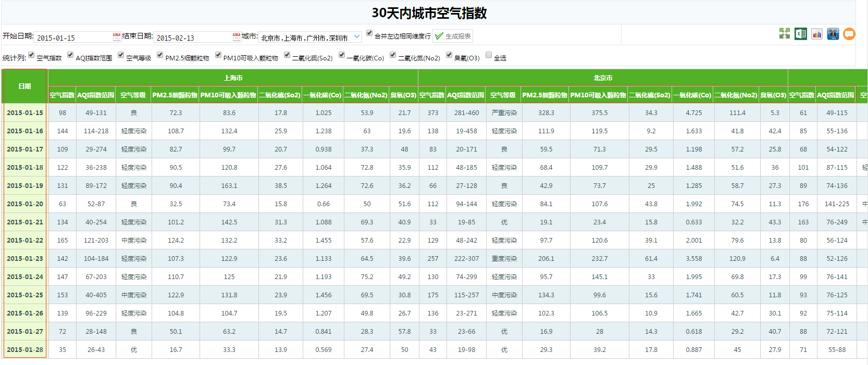Toggle the 合并左边相同维度行 checkbox
Viewport: 868px width, 365px height.
coord(369,33)
